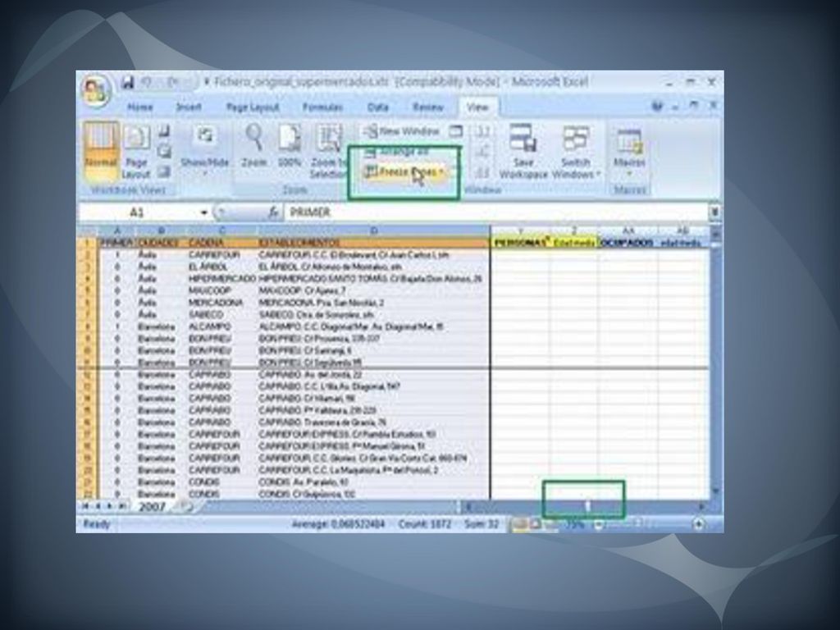Select the 2007 sheet tab
The width and height of the screenshot is (840, 630).
tap(153, 506)
